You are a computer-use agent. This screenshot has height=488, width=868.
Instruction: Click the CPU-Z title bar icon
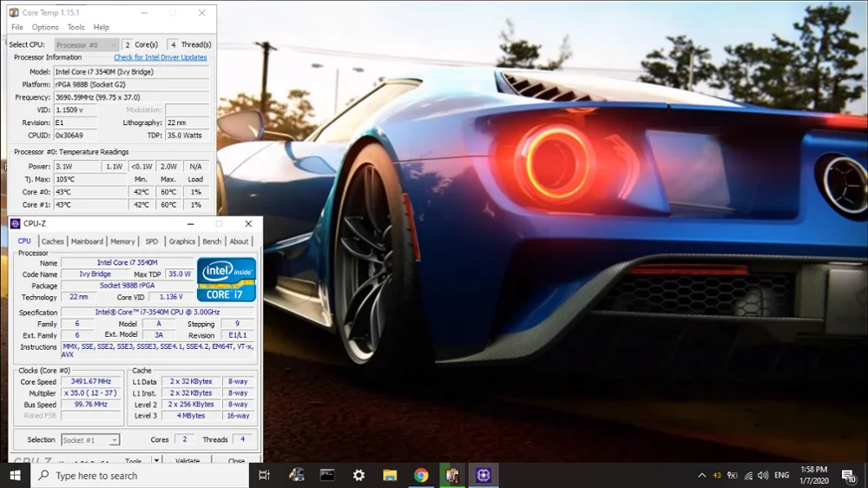[16, 223]
